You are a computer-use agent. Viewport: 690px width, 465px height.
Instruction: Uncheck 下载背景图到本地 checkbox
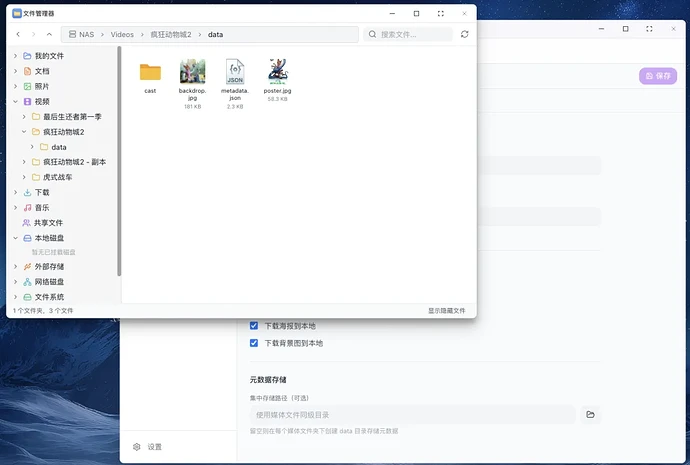click(x=254, y=343)
